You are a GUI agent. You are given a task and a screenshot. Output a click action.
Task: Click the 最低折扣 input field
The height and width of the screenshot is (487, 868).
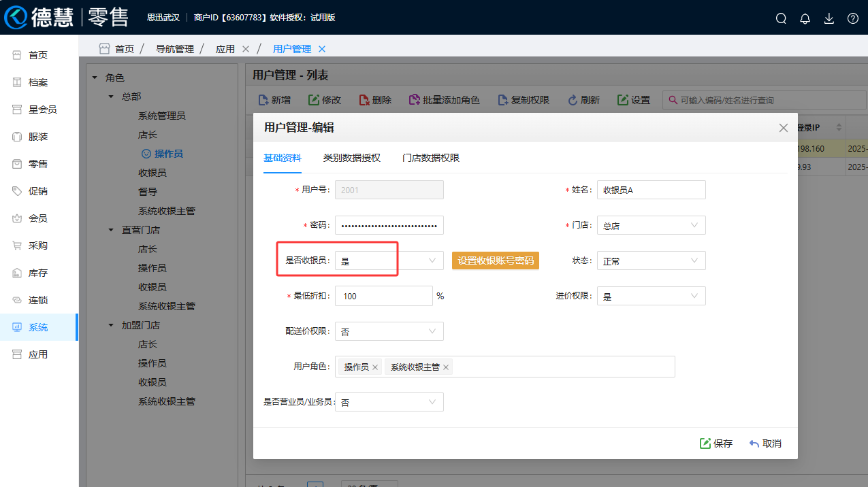383,296
